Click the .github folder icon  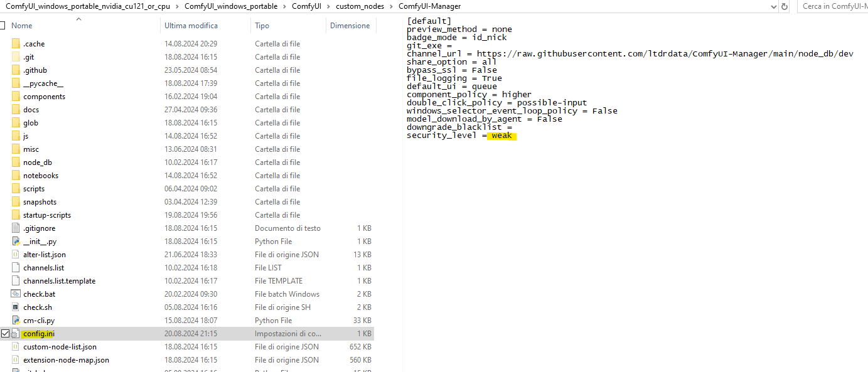(16, 70)
